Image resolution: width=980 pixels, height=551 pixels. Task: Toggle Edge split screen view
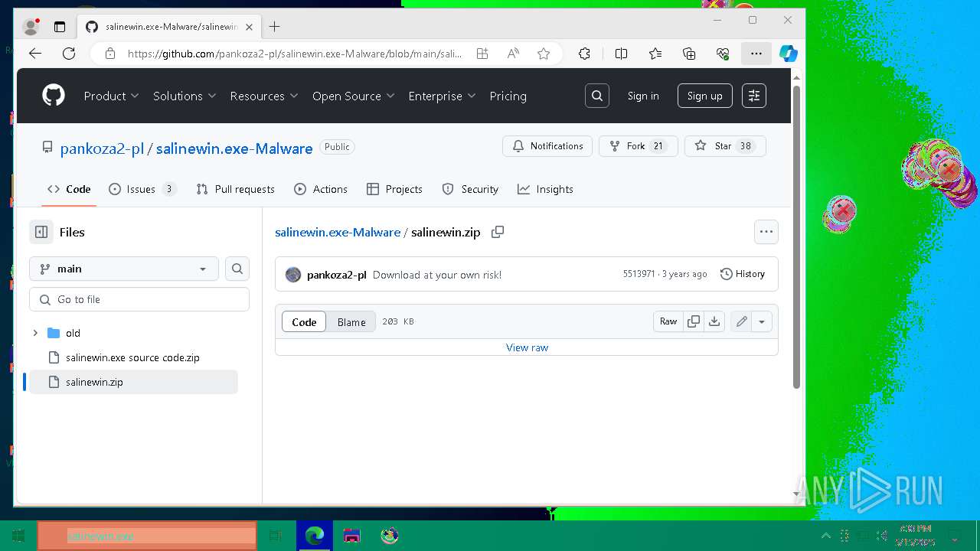(x=621, y=54)
